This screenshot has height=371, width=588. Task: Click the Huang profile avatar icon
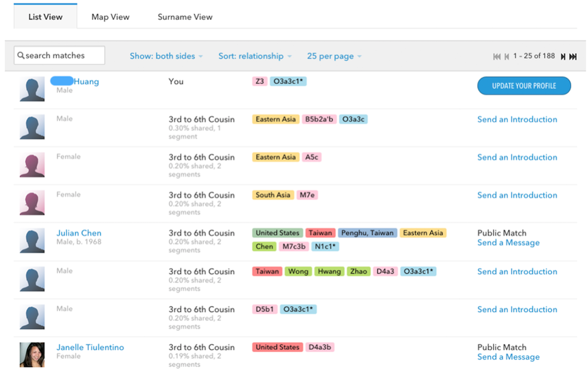(32, 89)
